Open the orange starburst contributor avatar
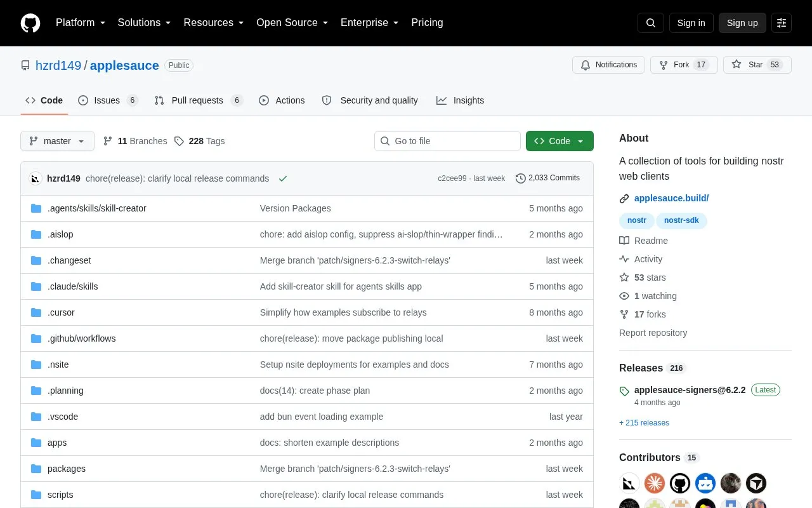 [655, 483]
